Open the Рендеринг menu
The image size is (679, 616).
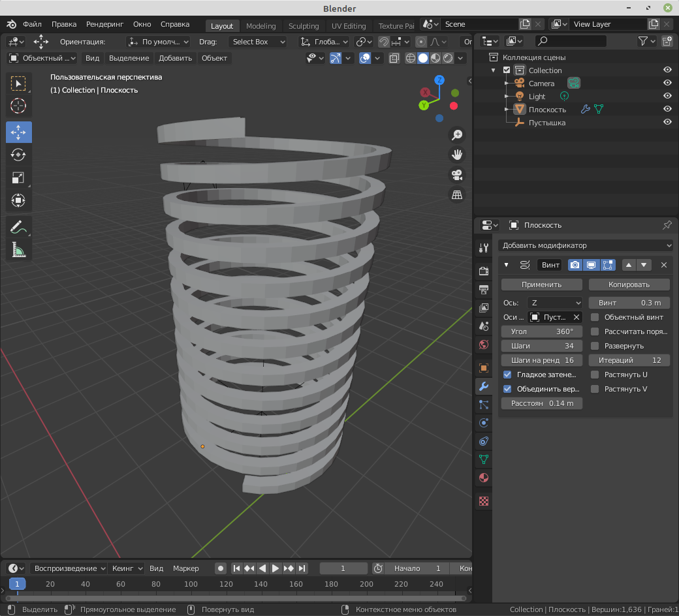tap(104, 24)
